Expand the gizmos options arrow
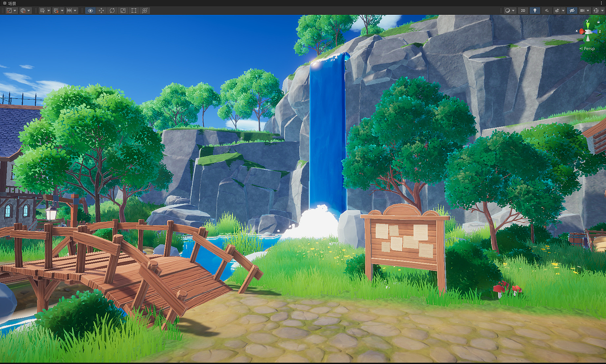606x364 pixels. coord(602,10)
